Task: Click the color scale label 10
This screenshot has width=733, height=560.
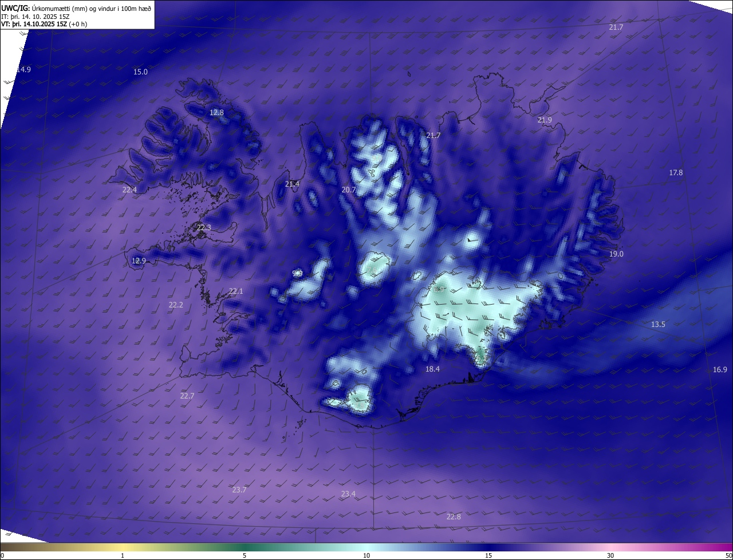Action: click(x=366, y=555)
